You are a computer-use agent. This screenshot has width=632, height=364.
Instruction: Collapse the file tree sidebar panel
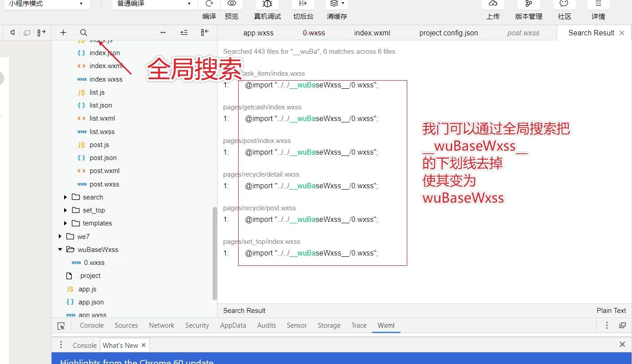[205, 33]
